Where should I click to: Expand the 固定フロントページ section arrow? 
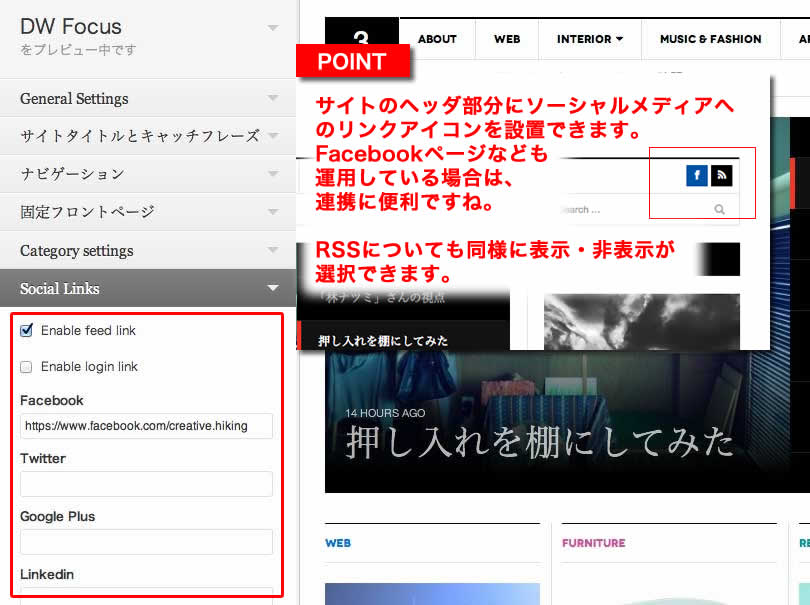(x=273, y=212)
